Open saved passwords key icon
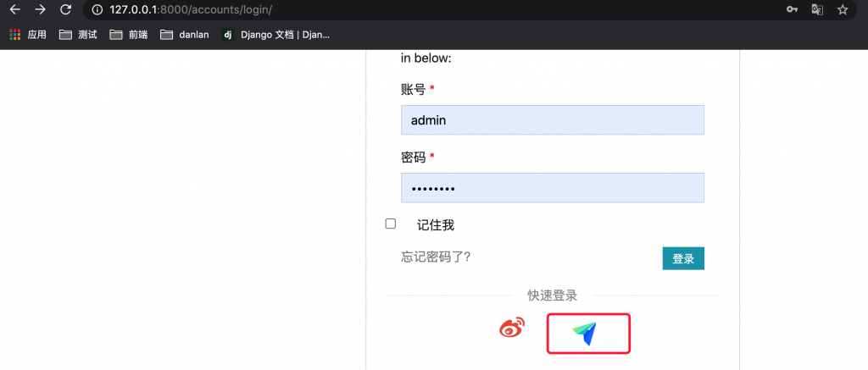Viewport: 868px width, 370px height. pos(792,10)
